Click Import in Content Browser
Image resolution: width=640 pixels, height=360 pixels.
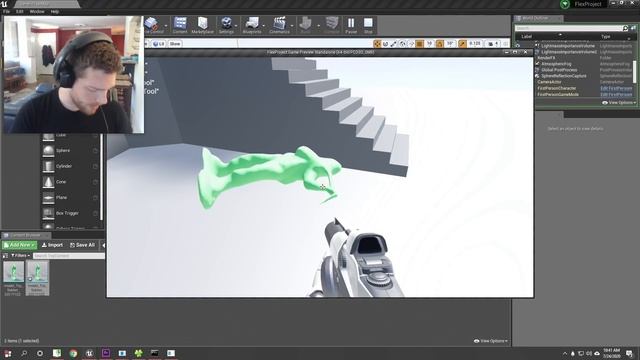(52, 245)
